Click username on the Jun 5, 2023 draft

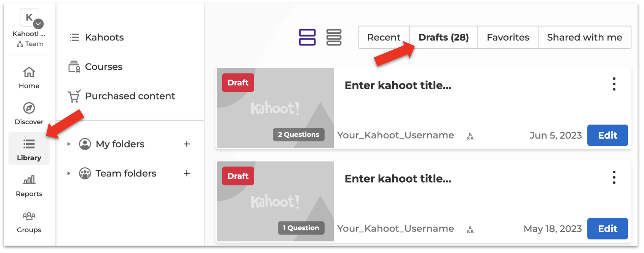[x=396, y=135]
